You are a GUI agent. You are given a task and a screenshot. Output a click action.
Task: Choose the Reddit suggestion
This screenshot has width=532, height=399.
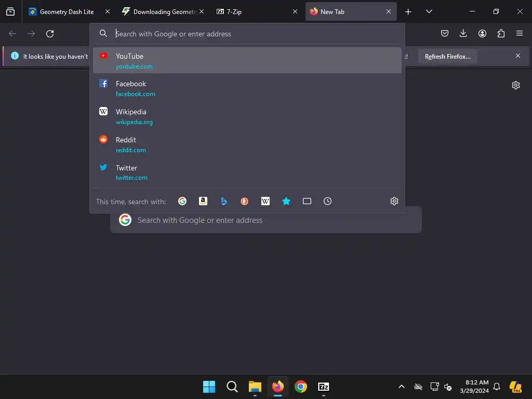click(x=247, y=144)
